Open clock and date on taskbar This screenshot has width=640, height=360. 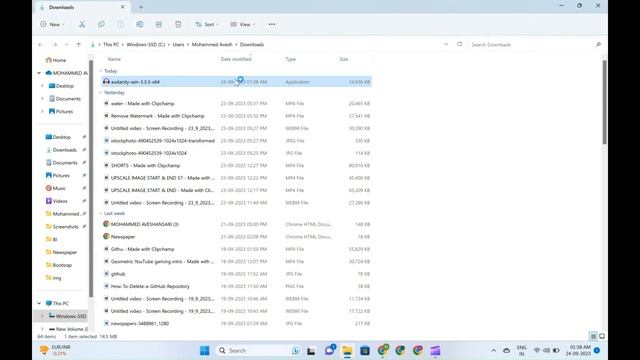coord(579,350)
